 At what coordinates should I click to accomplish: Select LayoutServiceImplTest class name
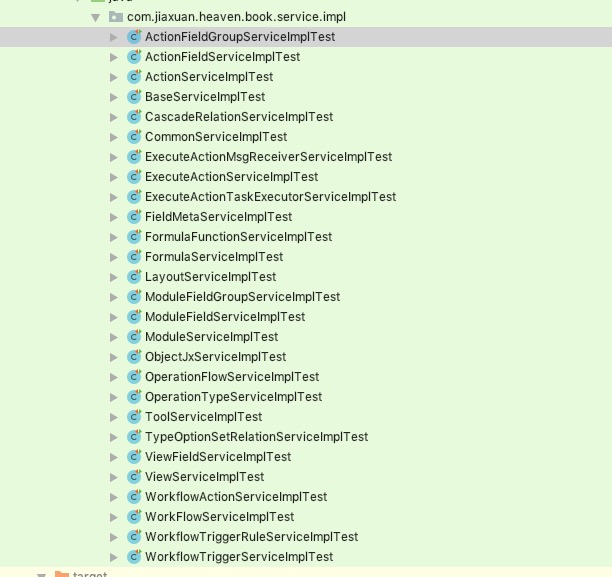point(211,277)
